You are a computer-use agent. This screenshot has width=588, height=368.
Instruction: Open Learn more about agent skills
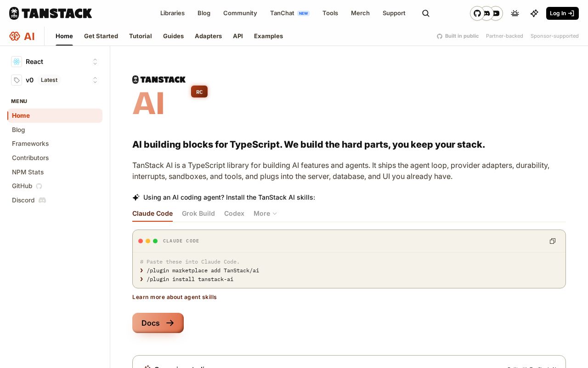tap(175, 297)
